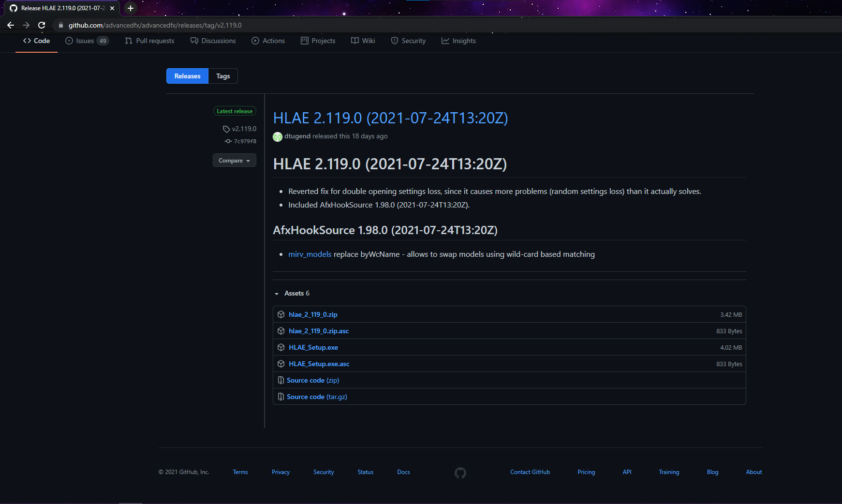Viewport: 842px width, 504px height.
Task: Click the package icon beside HLAE_Setup.exe.asc
Action: (x=281, y=364)
